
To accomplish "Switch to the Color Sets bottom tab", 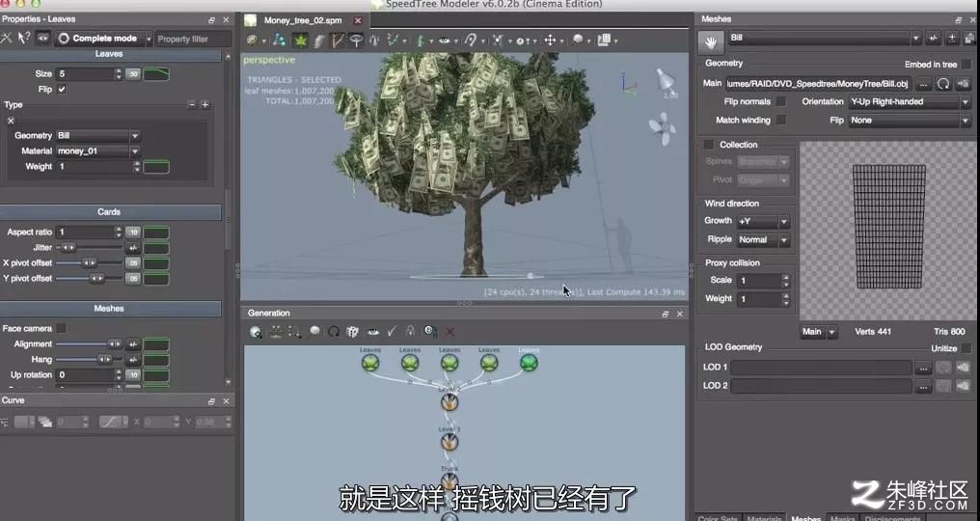I will point(718,517).
